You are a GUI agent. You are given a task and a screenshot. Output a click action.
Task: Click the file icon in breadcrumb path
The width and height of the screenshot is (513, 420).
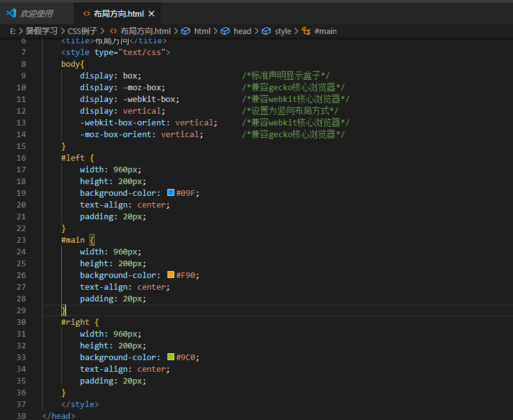click(x=113, y=31)
